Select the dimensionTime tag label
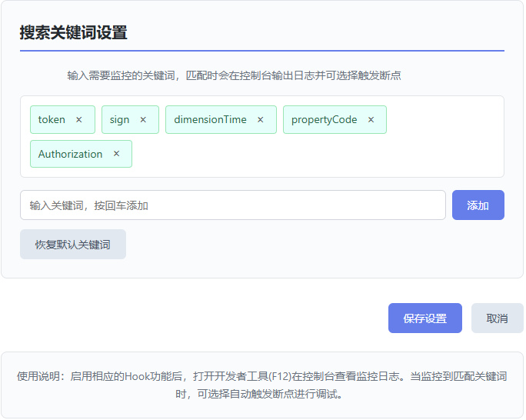 [210, 120]
